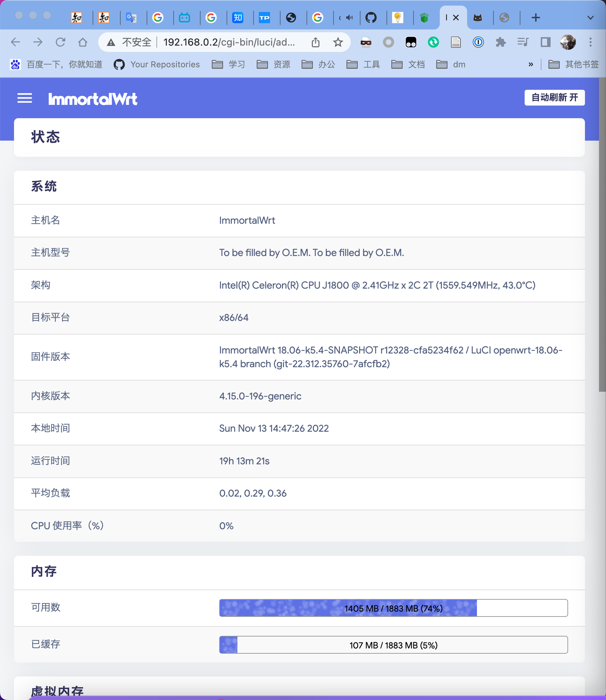606x700 pixels.
Task: Click the share icon in the address bar
Action: coord(315,42)
